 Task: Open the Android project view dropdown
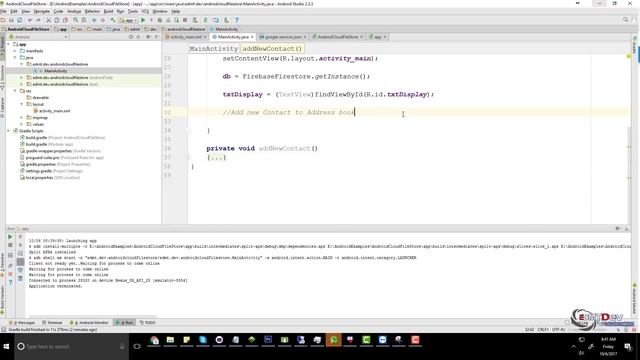(x=38, y=37)
